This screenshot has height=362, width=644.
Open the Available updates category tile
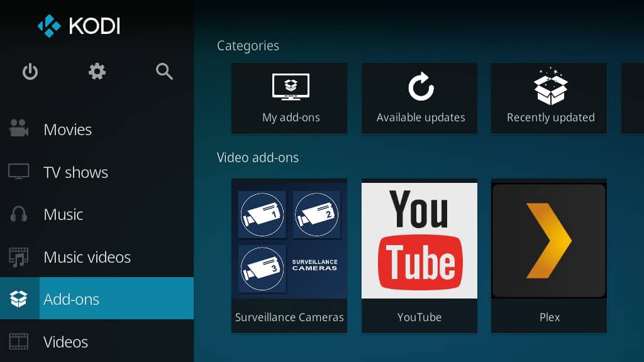coord(419,99)
